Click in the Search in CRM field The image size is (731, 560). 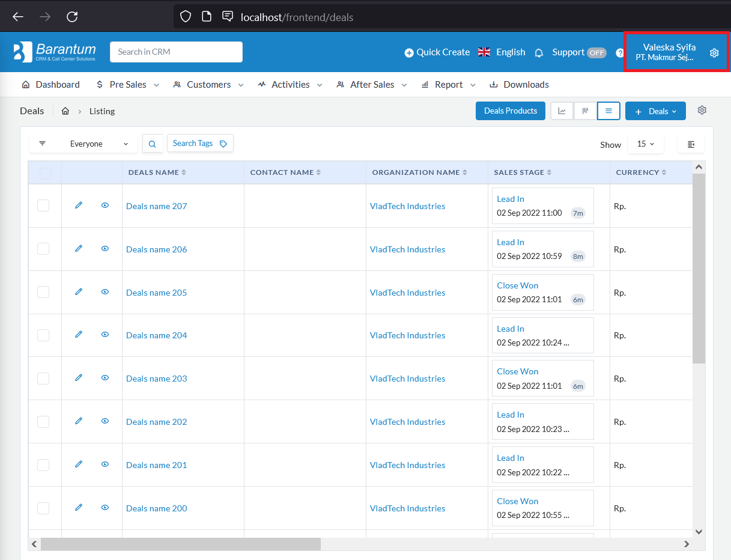pos(176,52)
